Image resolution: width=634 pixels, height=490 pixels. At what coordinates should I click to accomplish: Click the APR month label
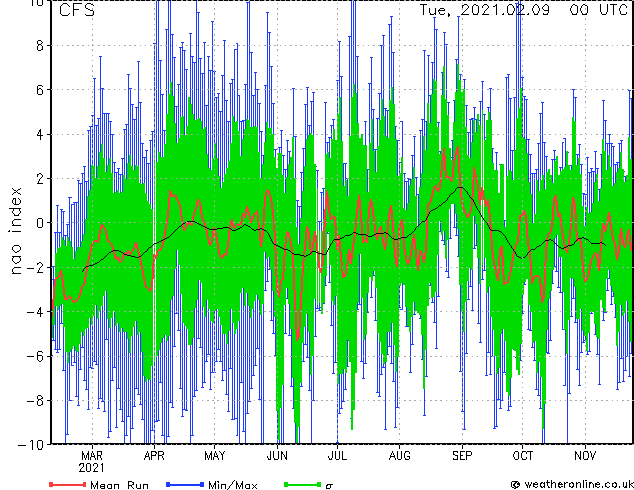pos(154,456)
